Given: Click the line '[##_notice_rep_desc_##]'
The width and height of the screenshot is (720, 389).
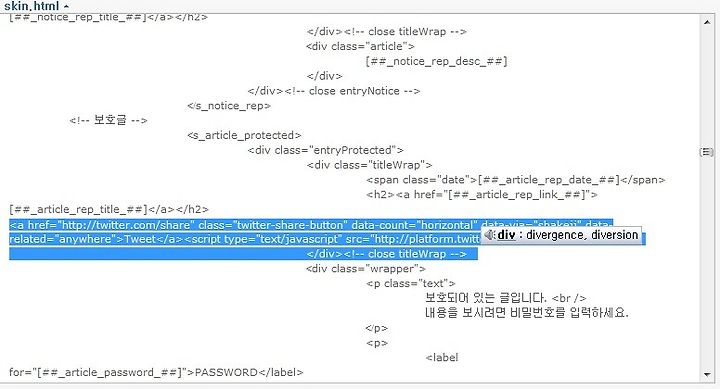Looking at the screenshot, I should coord(437,61).
